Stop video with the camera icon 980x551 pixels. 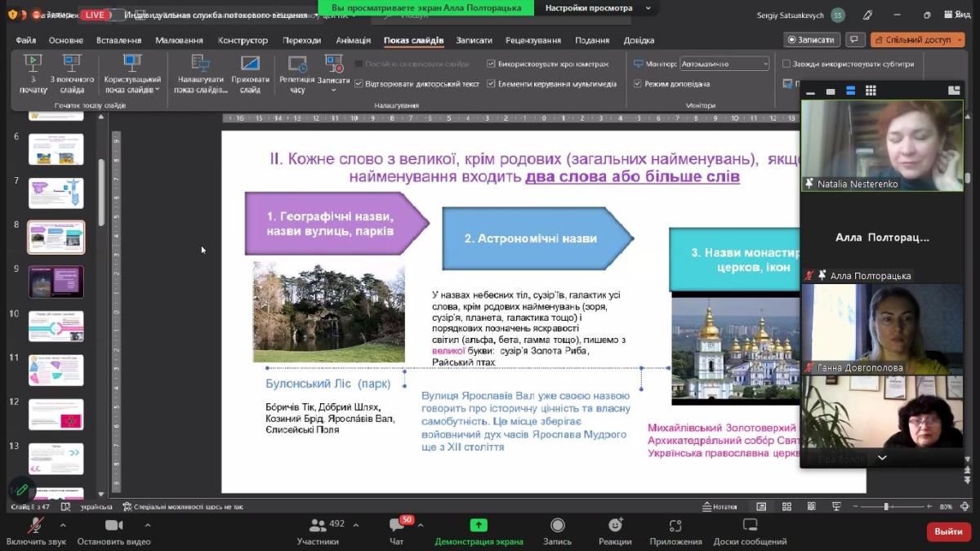point(114,525)
